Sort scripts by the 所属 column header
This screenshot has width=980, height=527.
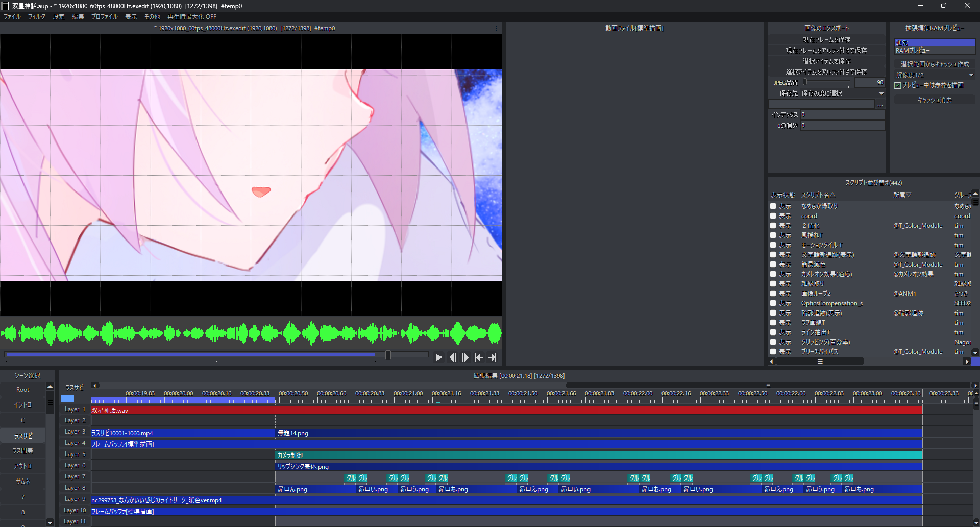click(901, 195)
